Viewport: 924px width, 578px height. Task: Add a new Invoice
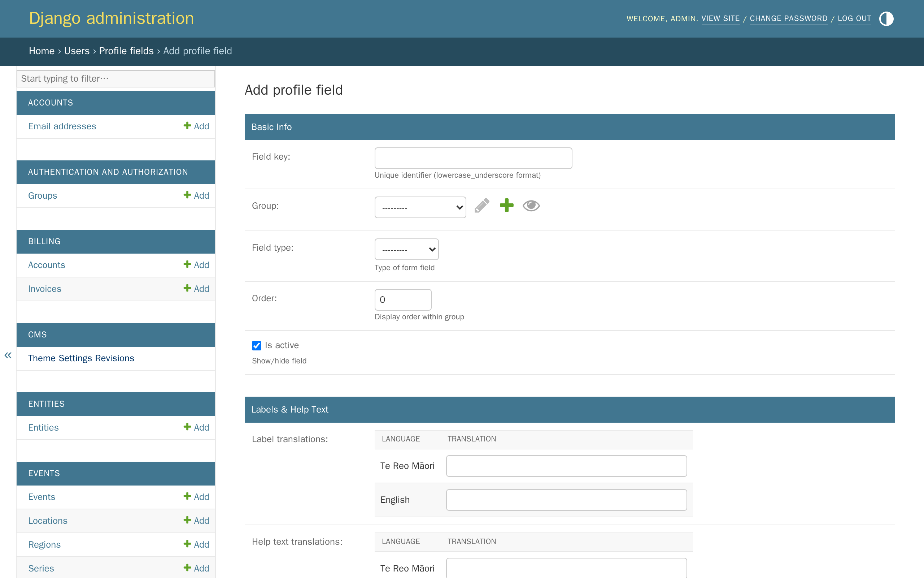pos(196,289)
